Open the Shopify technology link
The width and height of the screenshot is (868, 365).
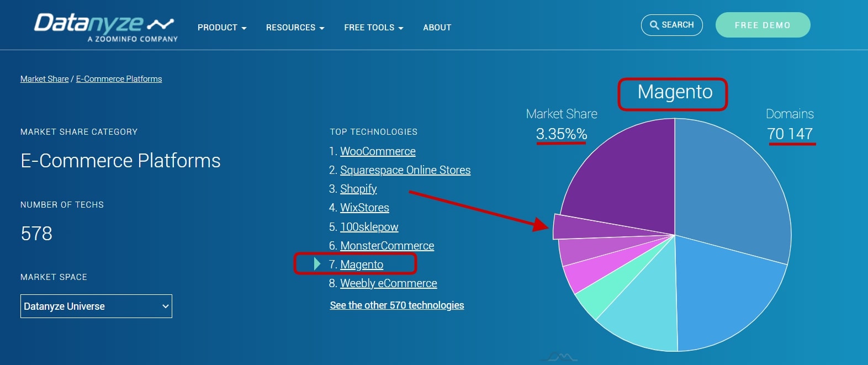point(358,189)
